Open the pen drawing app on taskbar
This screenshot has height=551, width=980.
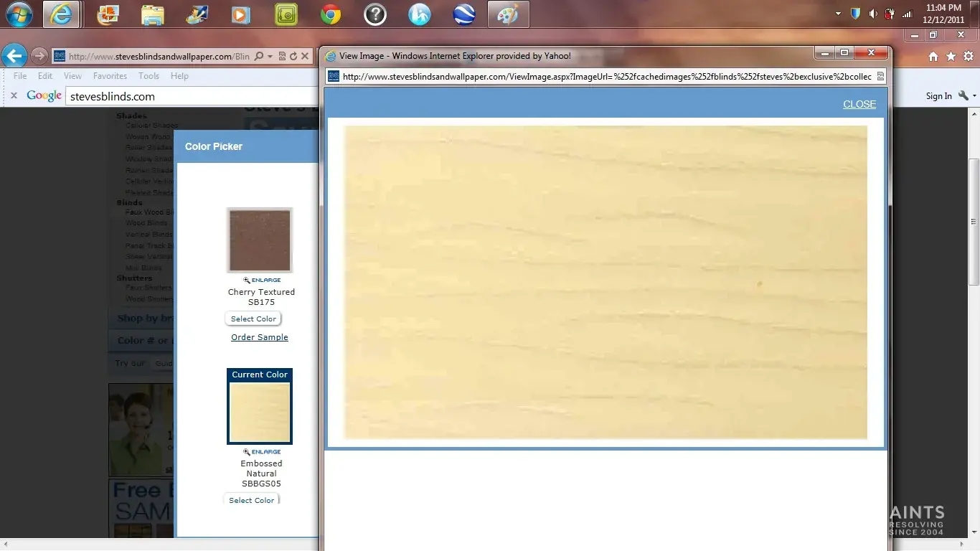tap(197, 14)
